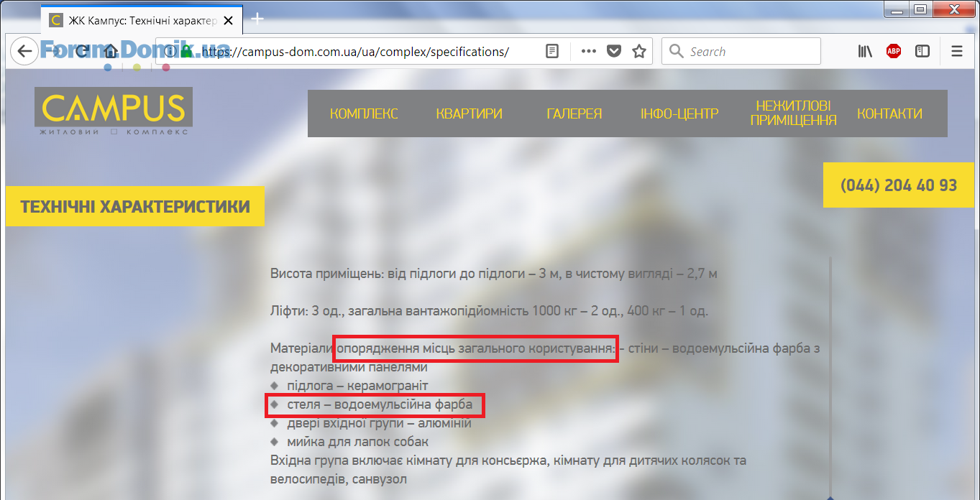Viewport: 980px width, 500px height.
Task: Click the browser back arrow button
Action: [24, 52]
